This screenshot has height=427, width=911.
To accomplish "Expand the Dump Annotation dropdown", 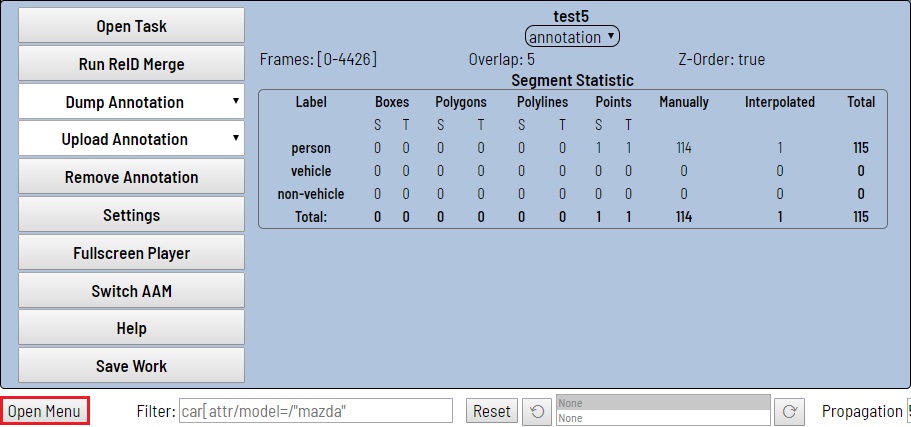I will click(132, 102).
